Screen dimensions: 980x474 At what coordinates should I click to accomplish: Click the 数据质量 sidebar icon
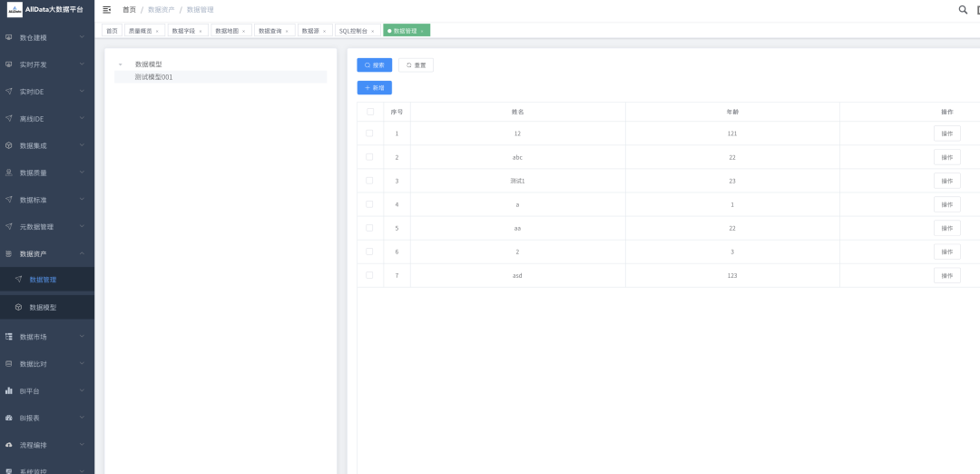pyautogui.click(x=9, y=173)
